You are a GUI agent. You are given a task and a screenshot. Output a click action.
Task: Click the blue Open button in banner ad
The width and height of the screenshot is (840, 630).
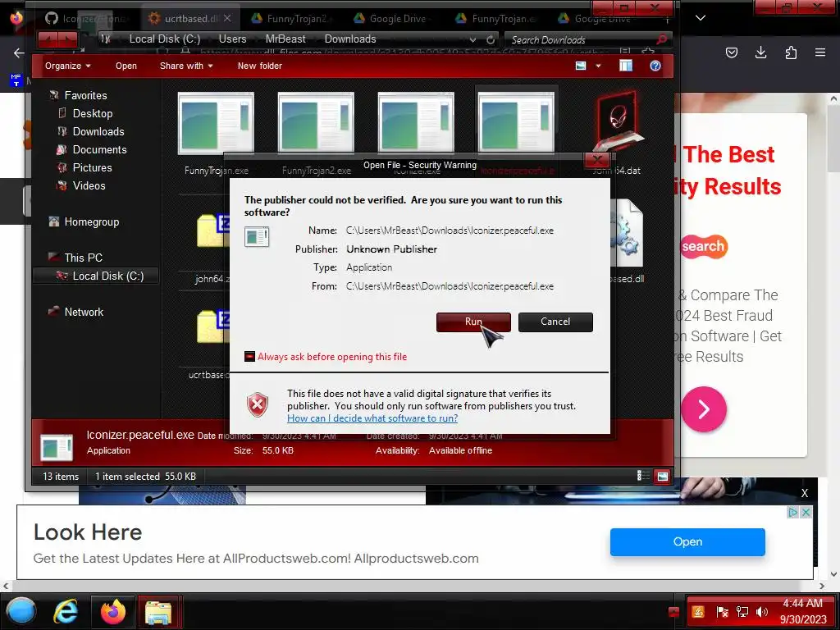pos(687,542)
